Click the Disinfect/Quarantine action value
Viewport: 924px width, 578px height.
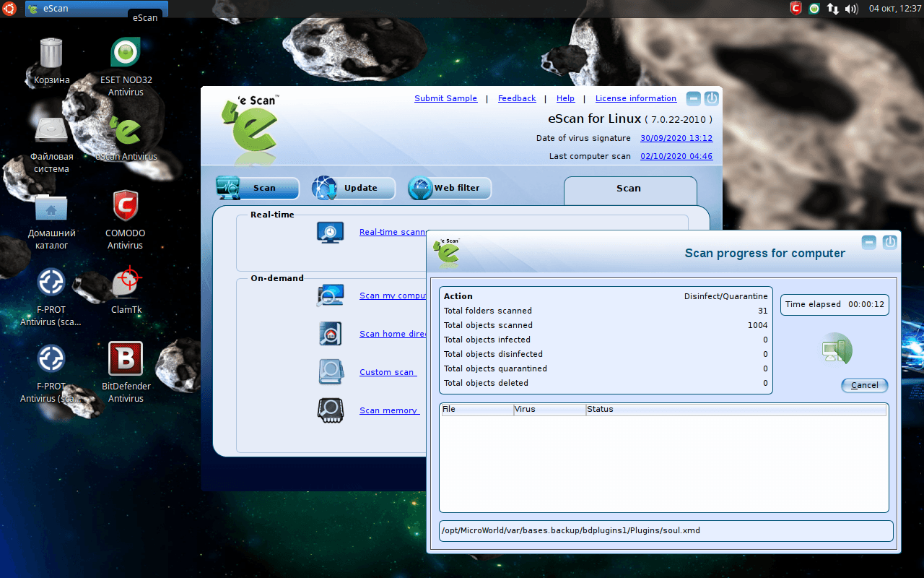(x=726, y=296)
